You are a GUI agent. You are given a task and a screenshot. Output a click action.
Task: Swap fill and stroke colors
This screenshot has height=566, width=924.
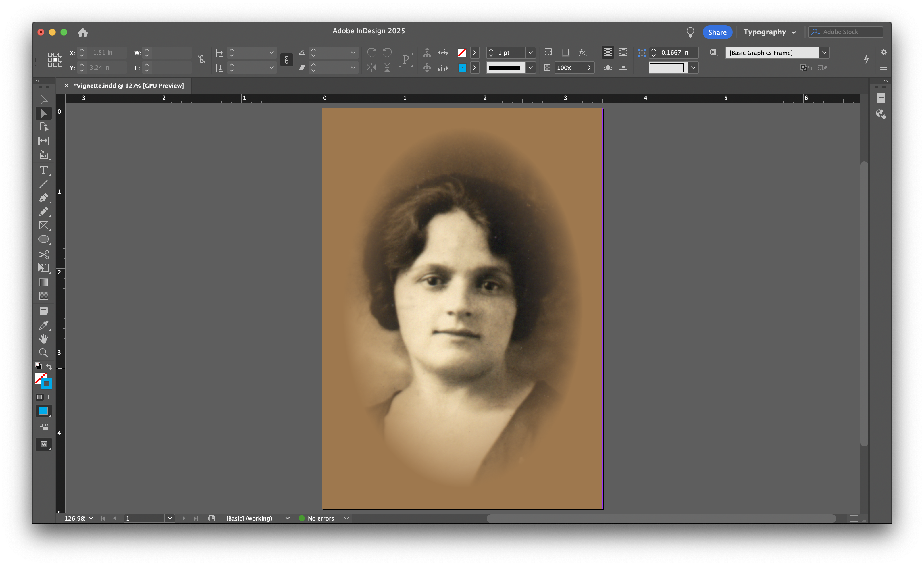pyautogui.click(x=49, y=366)
